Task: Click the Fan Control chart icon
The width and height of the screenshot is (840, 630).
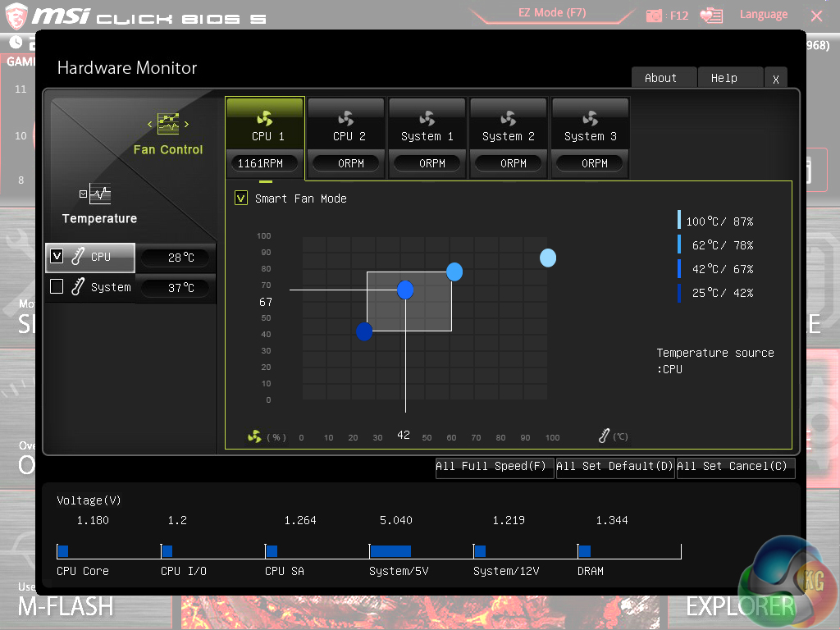Action: (x=168, y=124)
